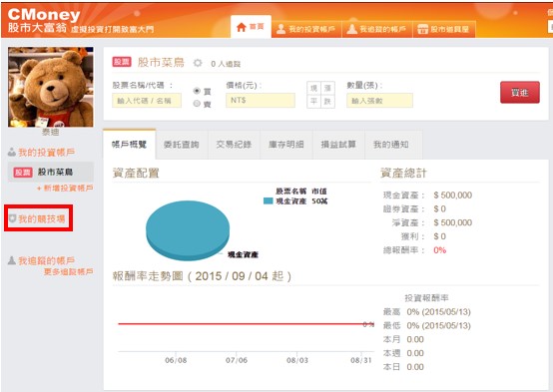The image size is (553, 392).
Task: Click the red 買進 button
Action: tap(520, 93)
